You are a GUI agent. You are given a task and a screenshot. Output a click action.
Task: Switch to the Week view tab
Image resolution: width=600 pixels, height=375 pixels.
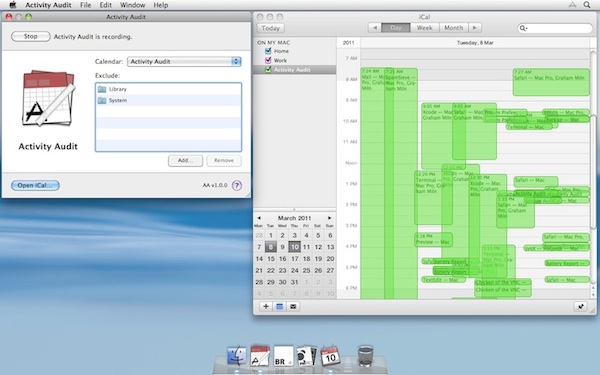424,28
